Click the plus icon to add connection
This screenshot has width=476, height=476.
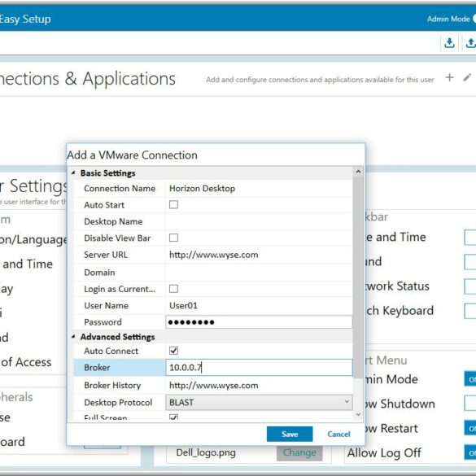point(450,77)
